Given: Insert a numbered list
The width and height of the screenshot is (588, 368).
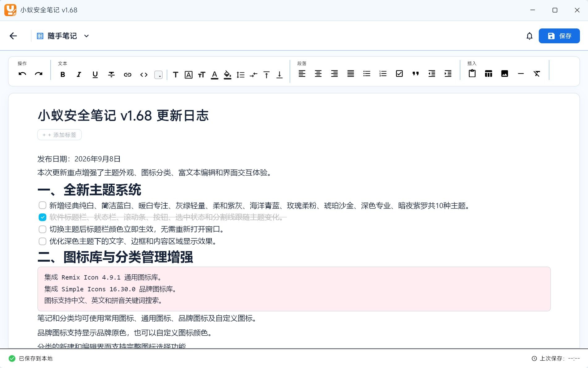Looking at the screenshot, I should [383, 74].
